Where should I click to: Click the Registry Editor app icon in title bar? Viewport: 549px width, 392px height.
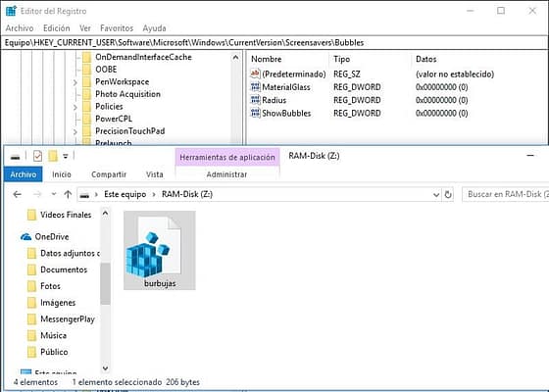(x=11, y=11)
